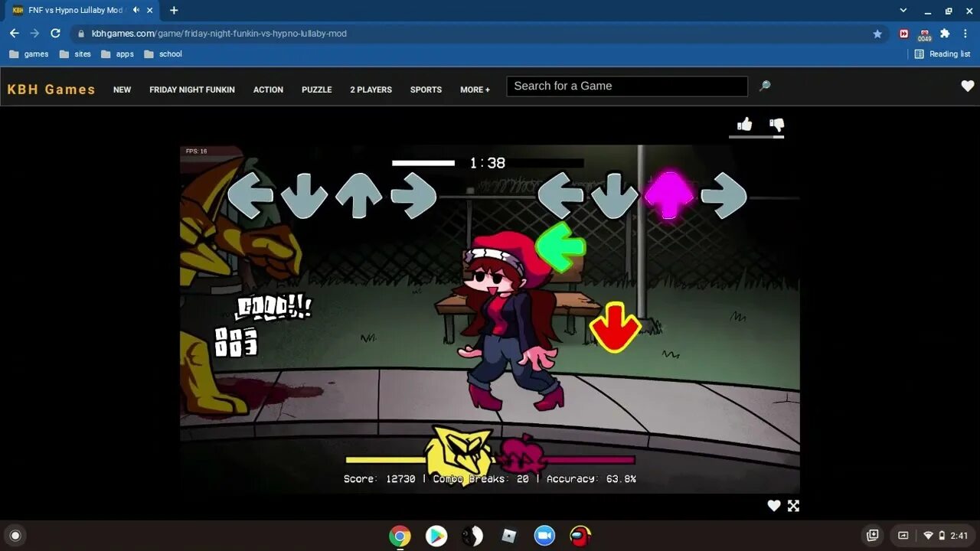Close the FNF vs Hypno Lullaby tab
The image size is (980, 551).
(x=152, y=10)
